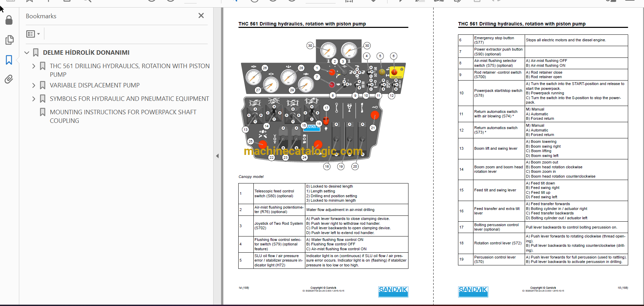
Task: Collapse the navigation pane with the arrow handle
Action: click(x=217, y=156)
